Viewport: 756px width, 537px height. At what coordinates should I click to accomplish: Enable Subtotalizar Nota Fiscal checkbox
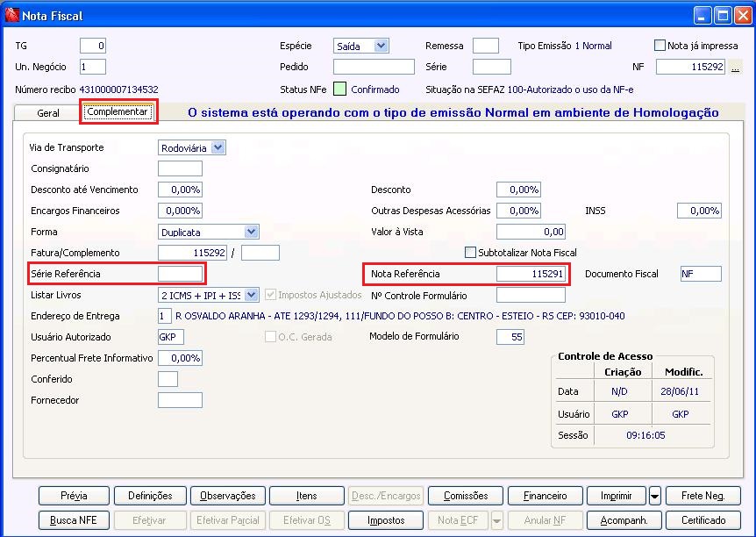tap(470, 253)
